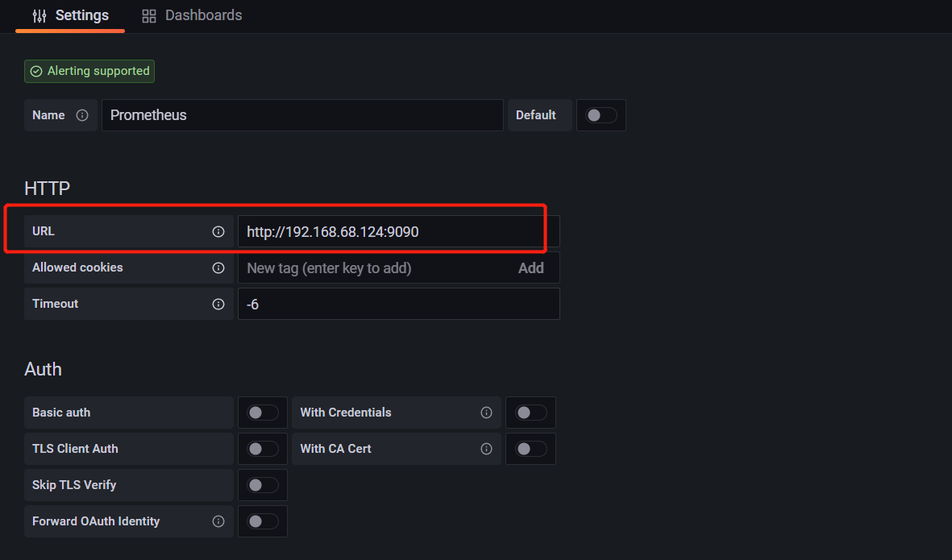Image resolution: width=952 pixels, height=560 pixels.
Task: Click the With CA Cert info icon
Action: click(487, 449)
